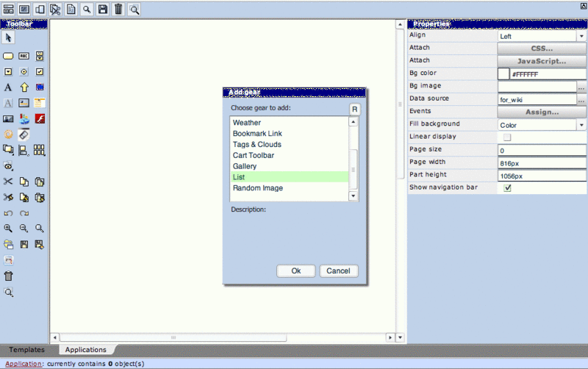Click the trash can in left toolbar
The width and height of the screenshot is (588, 369).
click(x=8, y=276)
